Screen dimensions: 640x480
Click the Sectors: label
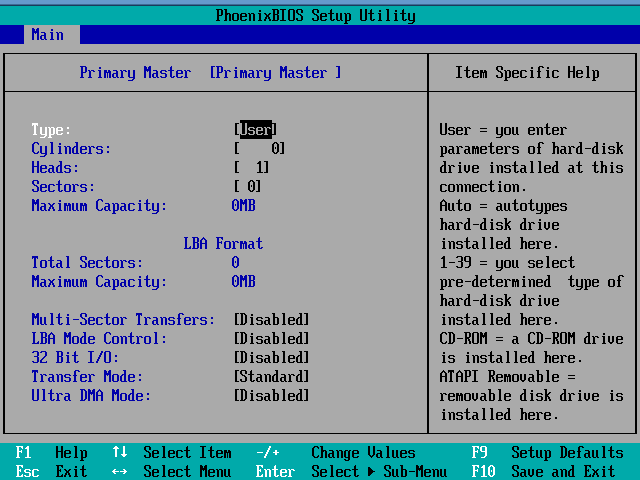coord(63,187)
